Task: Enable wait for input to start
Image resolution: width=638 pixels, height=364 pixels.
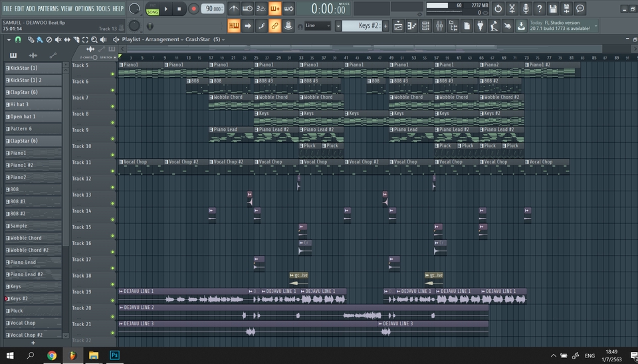Action: [247, 9]
